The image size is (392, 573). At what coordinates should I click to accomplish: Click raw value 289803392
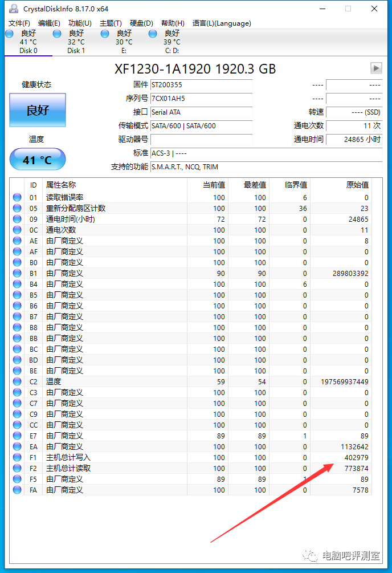(x=350, y=273)
